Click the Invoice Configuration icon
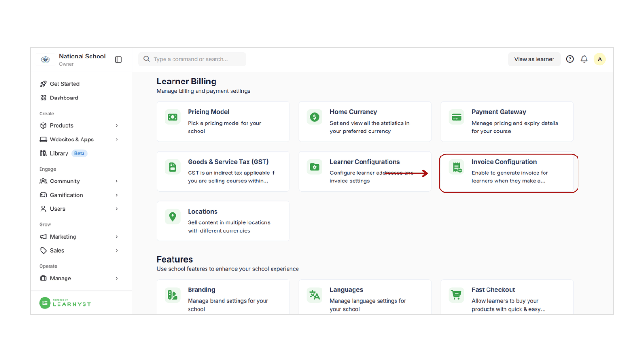The height and width of the screenshot is (362, 644). click(x=456, y=167)
